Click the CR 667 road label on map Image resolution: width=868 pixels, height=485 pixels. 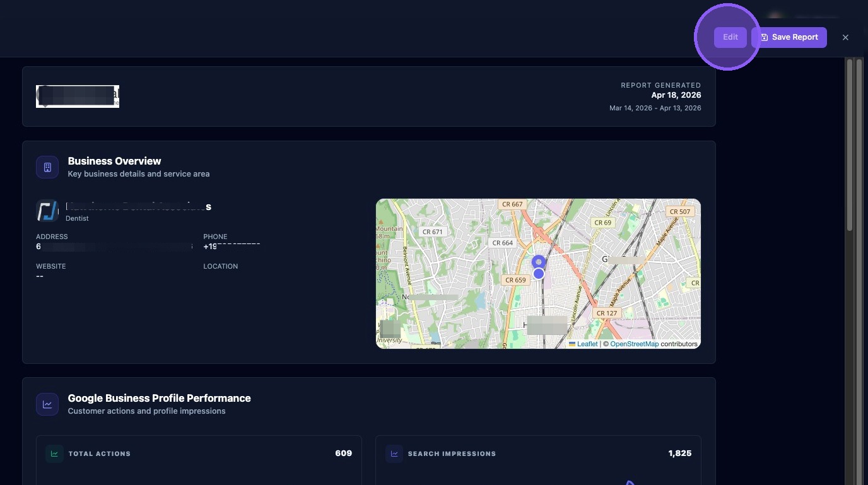click(512, 204)
